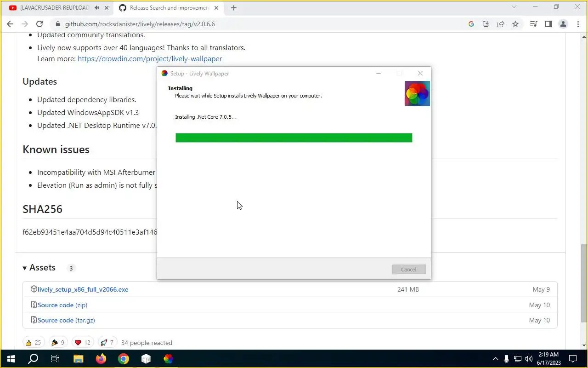Click the Updates heading
Viewport: 588px width, 368px height.
(x=40, y=81)
